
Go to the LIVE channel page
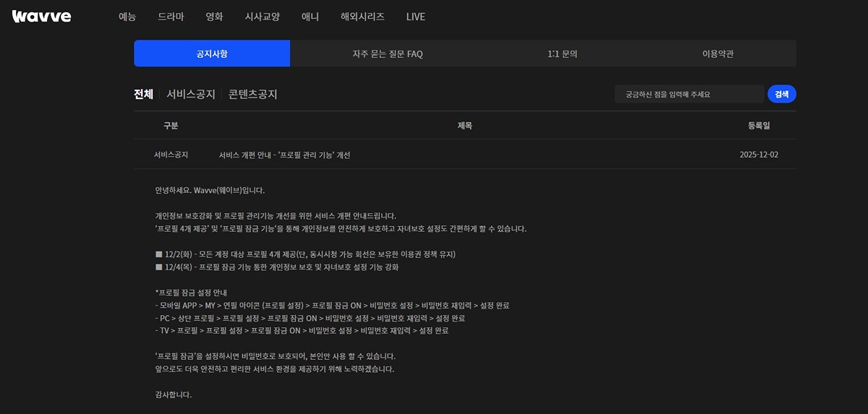(x=415, y=16)
